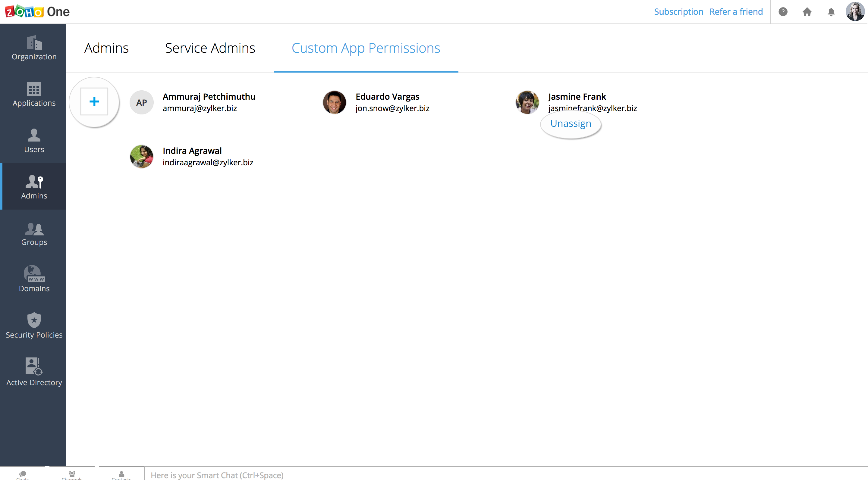
Task: Select Eduardo Vargas user entry
Action: tap(387, 97)
